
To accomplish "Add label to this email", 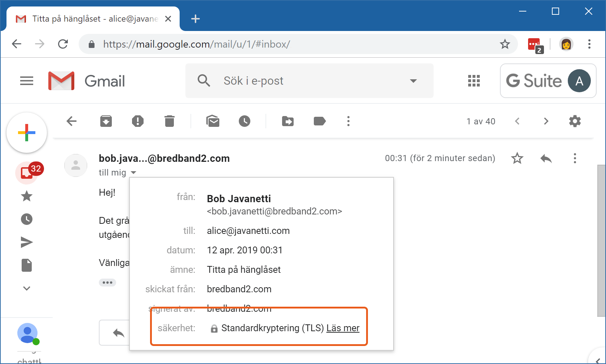I will click(x=320, y=121).
